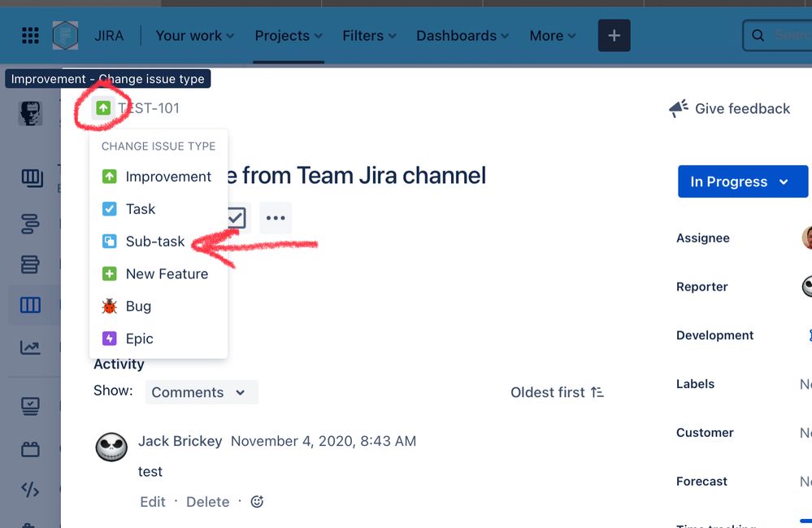Viewport: 812px width, 528px height.
Task: Click the Jira project logo icon
Action: click(x=65, y=35)
